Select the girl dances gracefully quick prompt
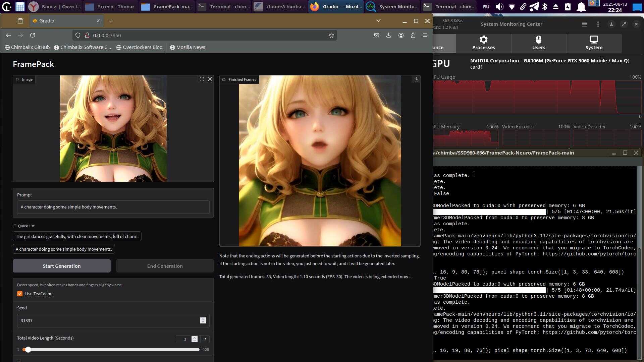This screenshot has height=362, width=644. 77,237
